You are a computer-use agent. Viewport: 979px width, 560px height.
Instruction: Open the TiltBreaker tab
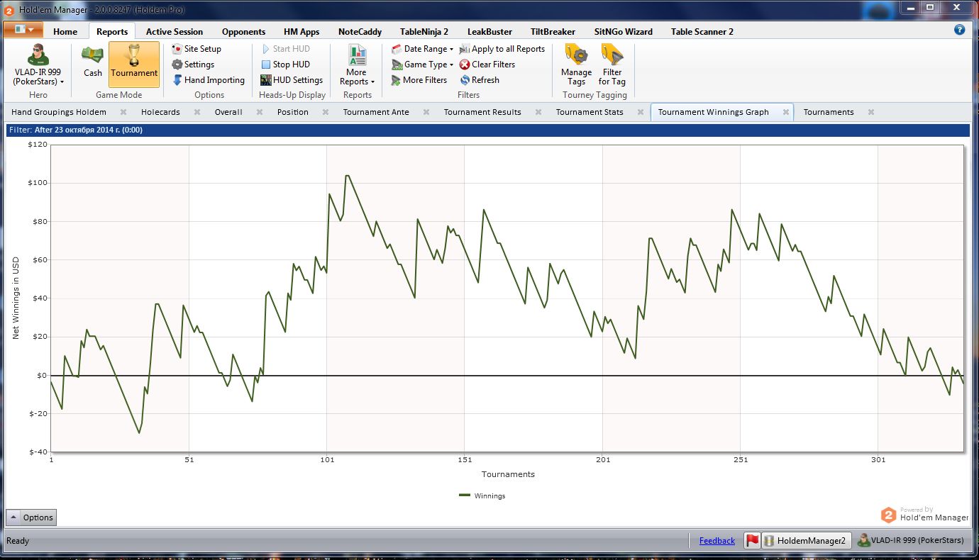point(553,31)
